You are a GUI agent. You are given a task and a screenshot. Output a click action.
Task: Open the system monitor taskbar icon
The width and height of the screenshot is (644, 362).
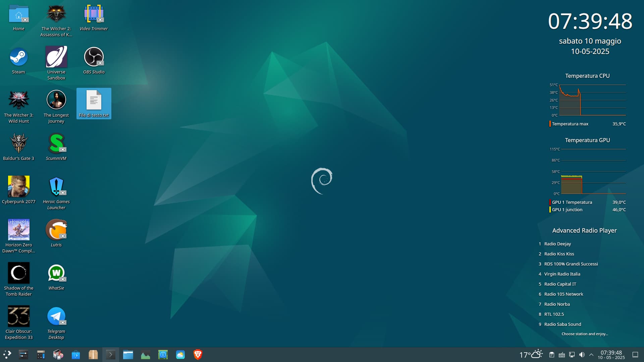(x=146, y=355)
